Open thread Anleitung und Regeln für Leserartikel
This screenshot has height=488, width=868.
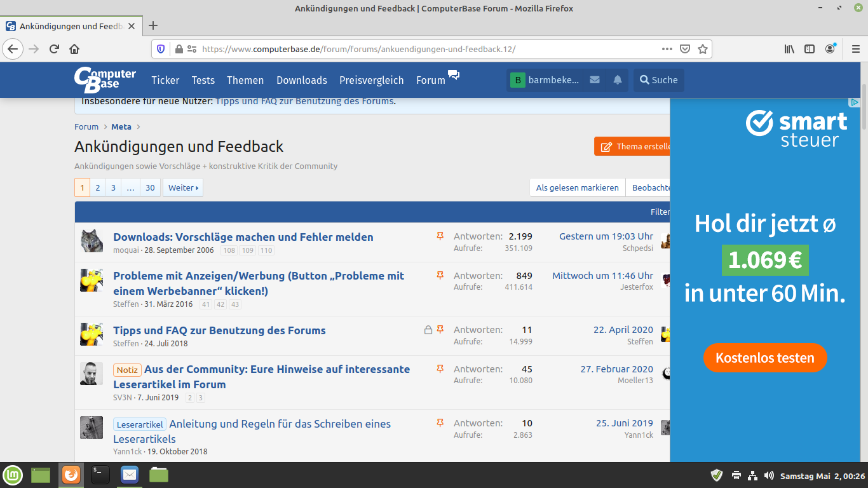click(252, 431)
